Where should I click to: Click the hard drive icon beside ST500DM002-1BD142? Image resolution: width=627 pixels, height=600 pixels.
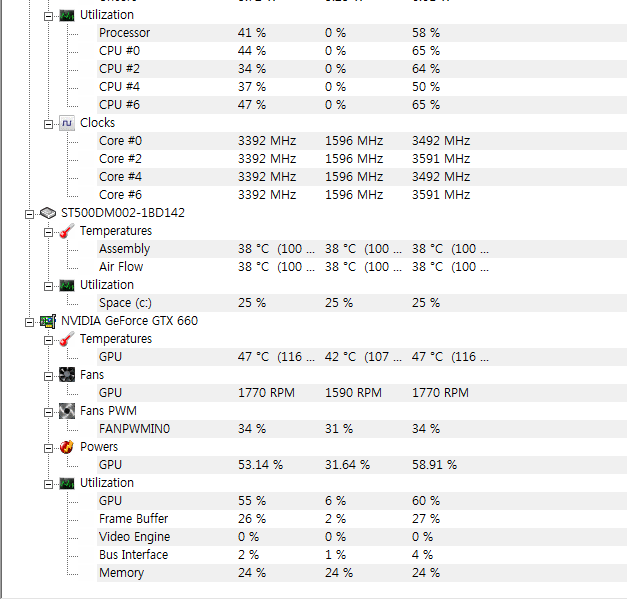coord(48,213)
